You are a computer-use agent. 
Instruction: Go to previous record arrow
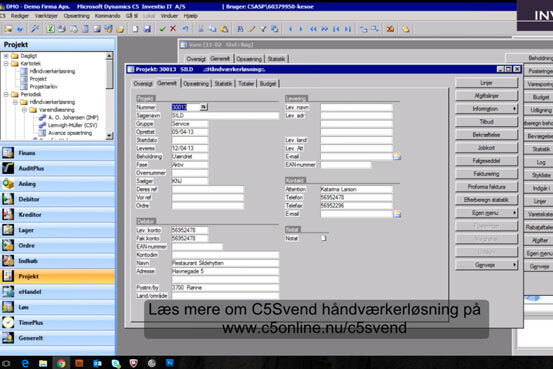point(290,29)
